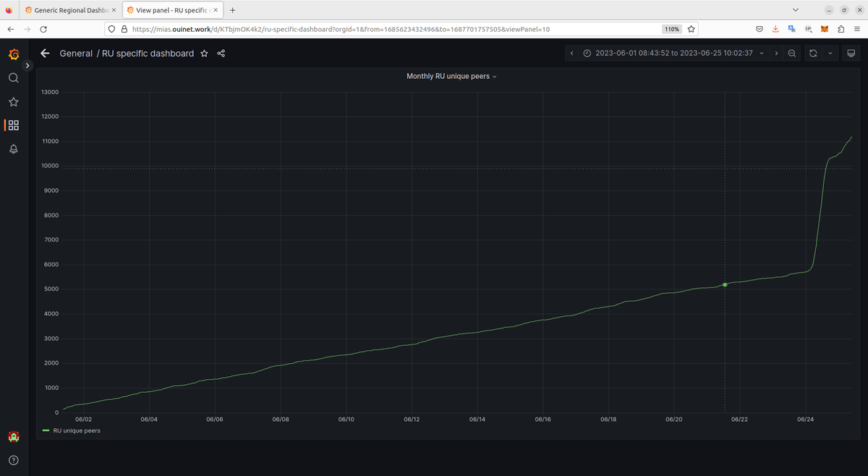Shift time range backward with left chevron

[x=571, y=54]
